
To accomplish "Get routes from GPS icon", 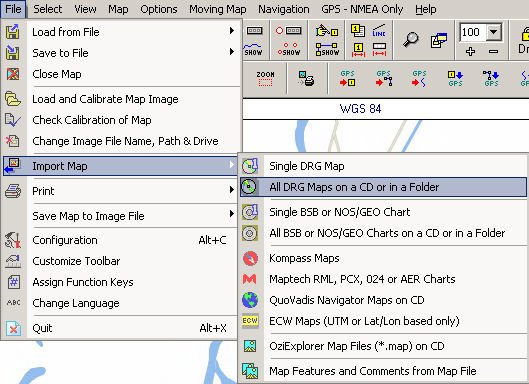I will tap(384, 79).
